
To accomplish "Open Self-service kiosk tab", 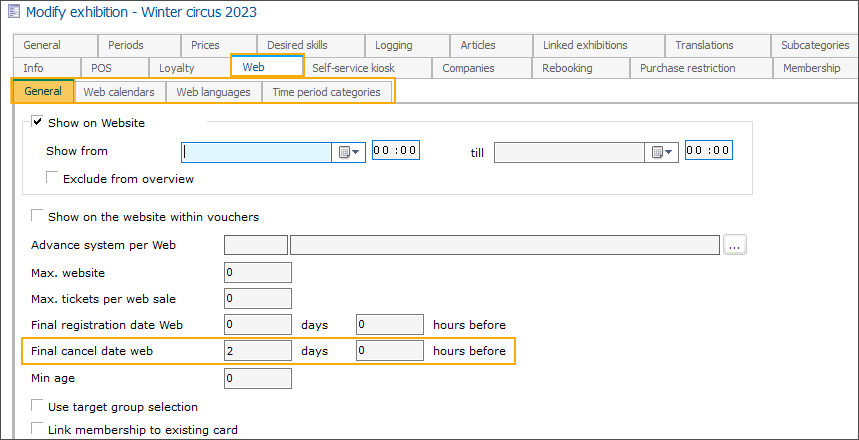I will click(x=368, y=68).
